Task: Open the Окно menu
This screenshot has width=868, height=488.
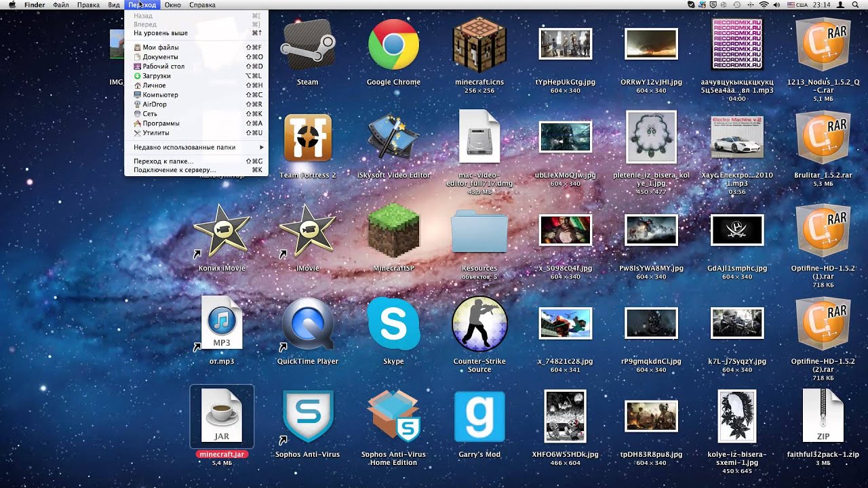Action: click(x=172, y=5)
